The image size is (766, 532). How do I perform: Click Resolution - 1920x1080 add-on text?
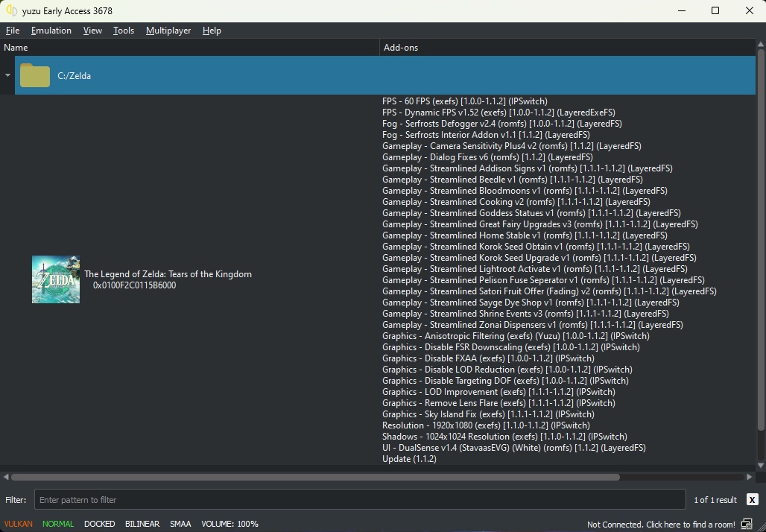(486, 425)
